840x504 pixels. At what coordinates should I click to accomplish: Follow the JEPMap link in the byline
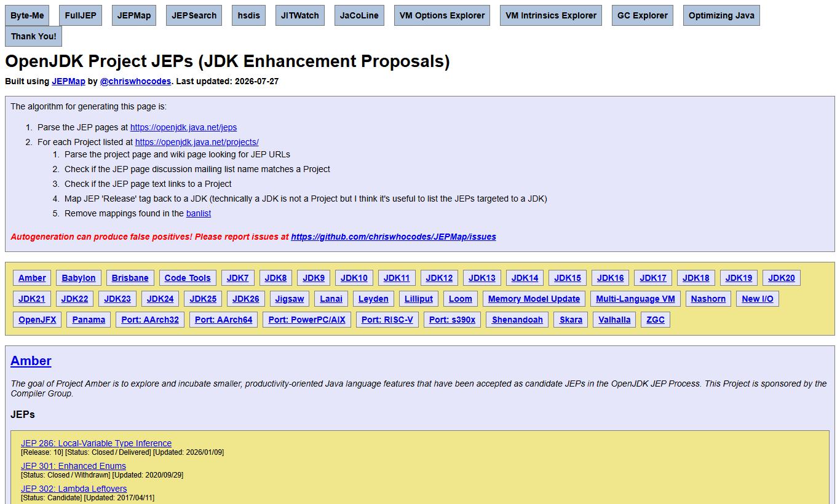(68, 81)
